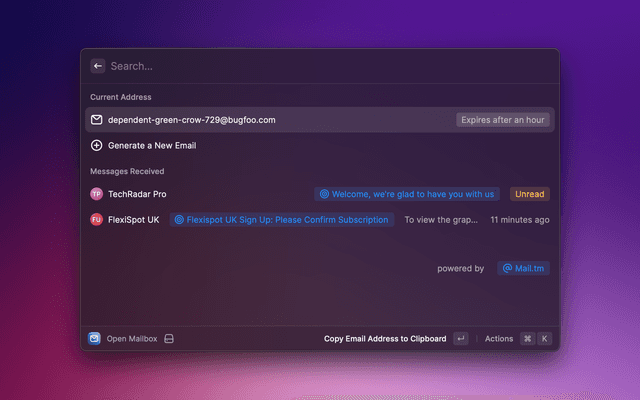
Task: Click Expires after an hour tag
Action: coord(502,120)
